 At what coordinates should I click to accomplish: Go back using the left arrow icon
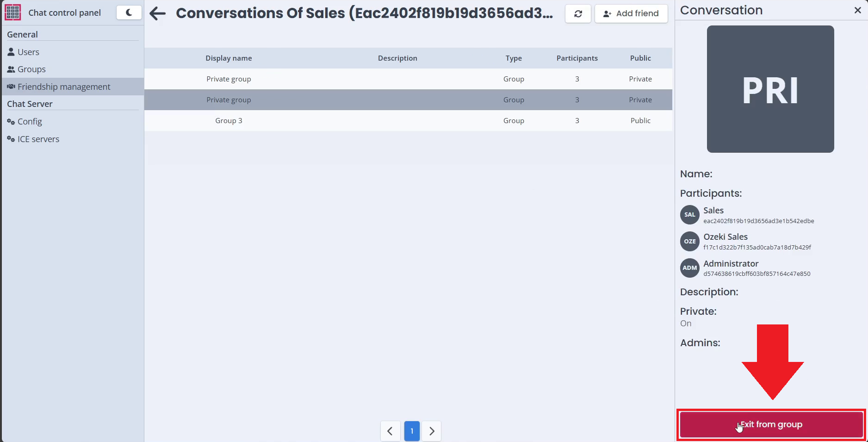(x=158, y=13)
